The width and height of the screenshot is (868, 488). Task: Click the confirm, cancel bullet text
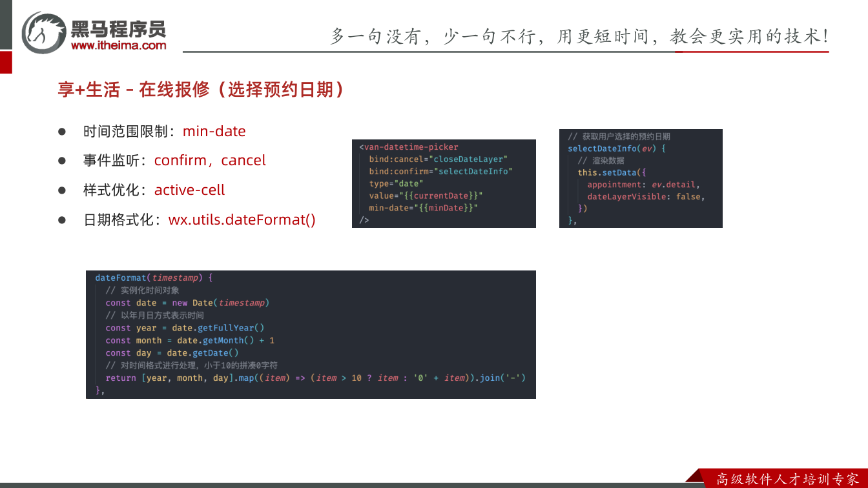point(210,160)
